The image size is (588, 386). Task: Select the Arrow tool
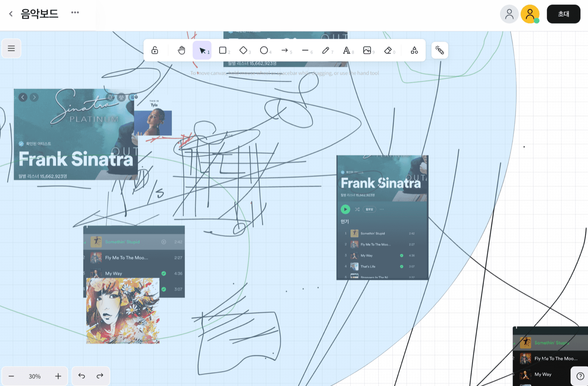(x=285, y=50)
